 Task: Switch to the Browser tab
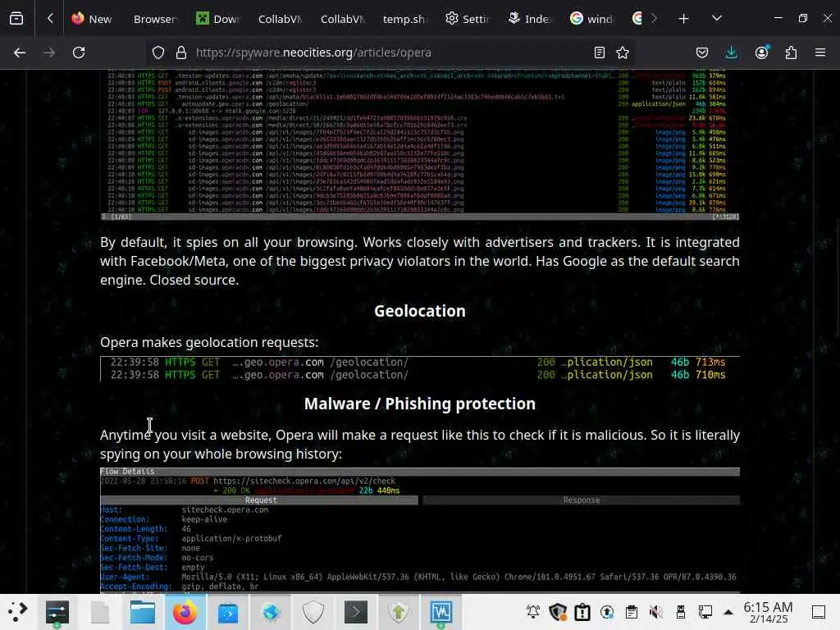[154, 19]
